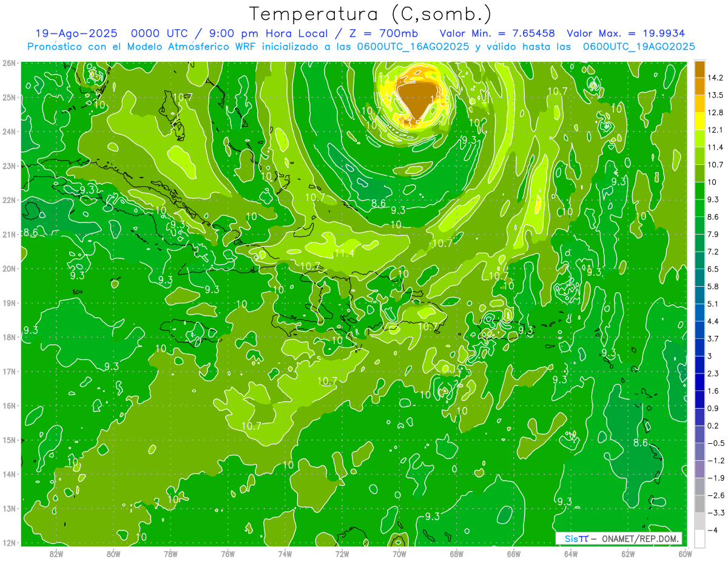Click the "5.8" legend value

[x=714, y=286]
